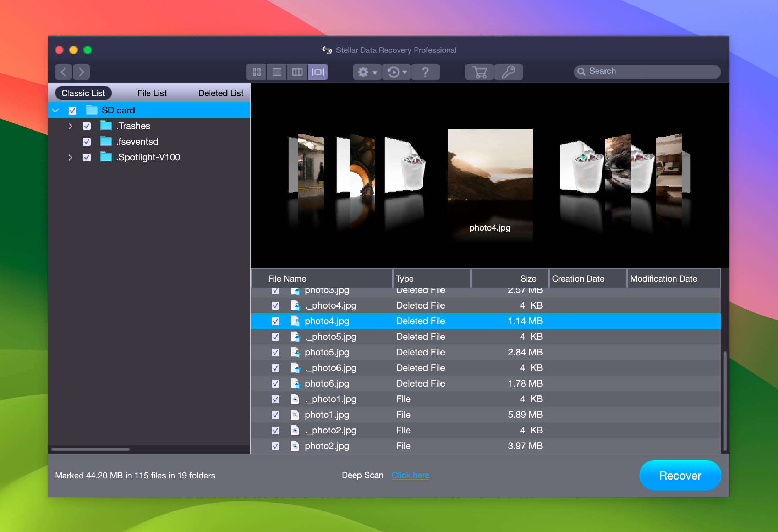Uncheck the photo2.jpg checkbox
Viewport: 778px width, 532px height.
tap(275, 446)
